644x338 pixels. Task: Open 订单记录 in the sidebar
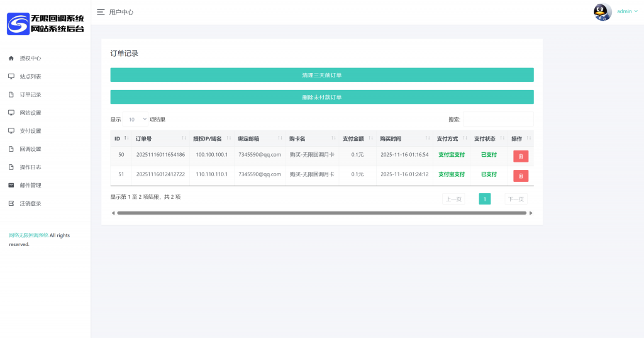click(30, 95)
